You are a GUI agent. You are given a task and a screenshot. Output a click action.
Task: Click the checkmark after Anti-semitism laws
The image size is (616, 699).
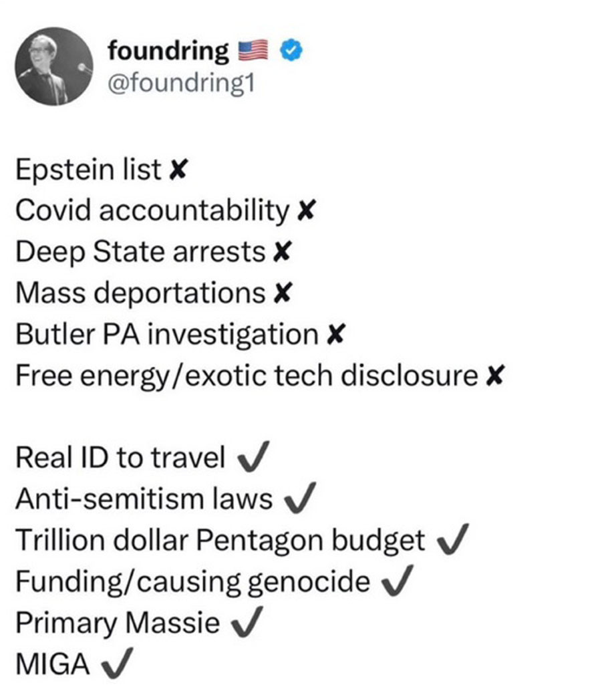(300, 499)
